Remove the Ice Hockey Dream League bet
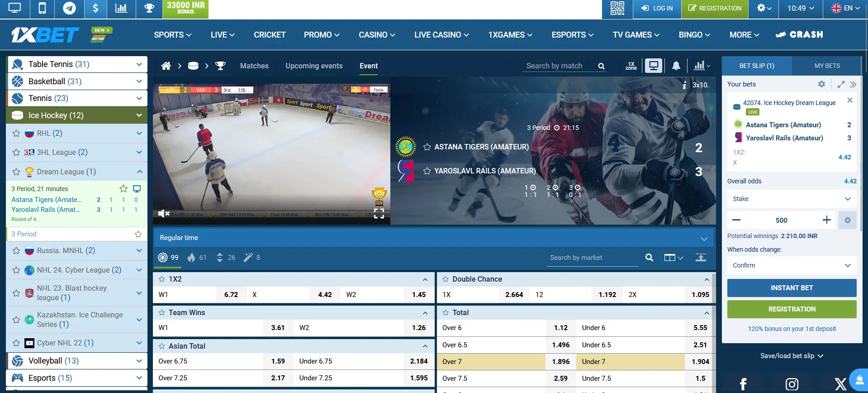 click(850, 100)
